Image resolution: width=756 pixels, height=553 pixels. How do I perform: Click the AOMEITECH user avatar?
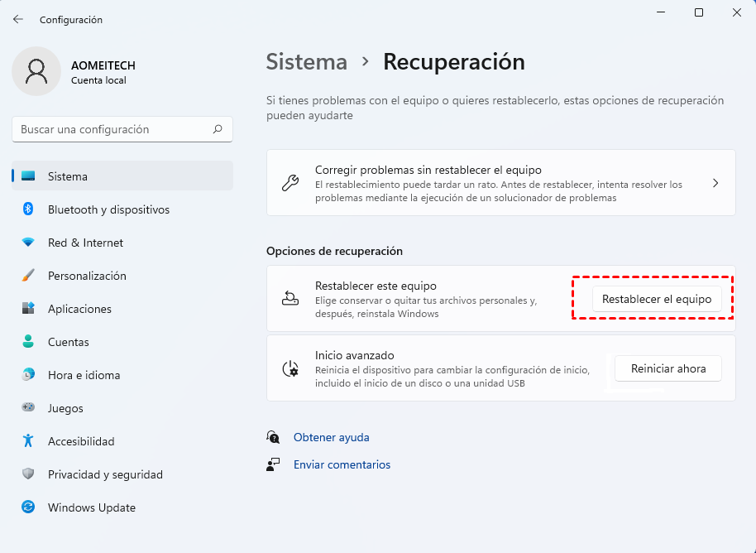pyautogui.click(x=36, y=71)
